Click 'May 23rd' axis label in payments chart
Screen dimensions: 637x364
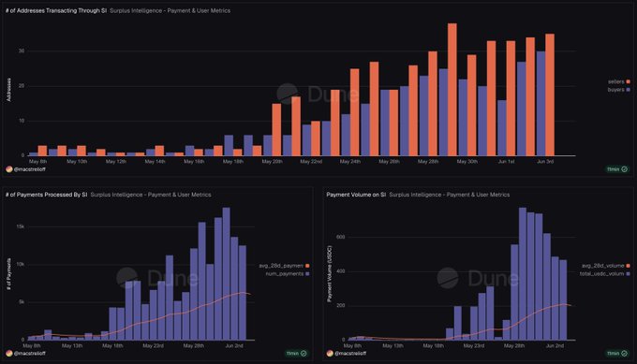click(x=153, y=345)
